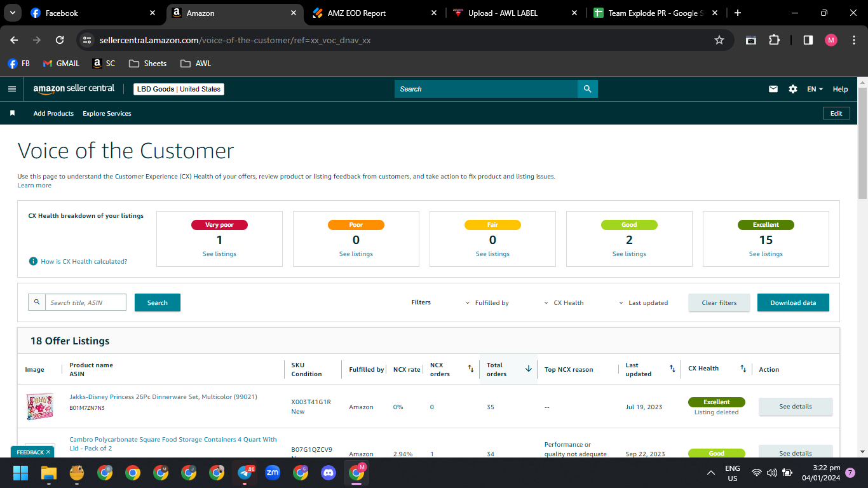Switch to the Team Explode PR tab
Screen dimensions: 868x488
(x=656, y=13)
